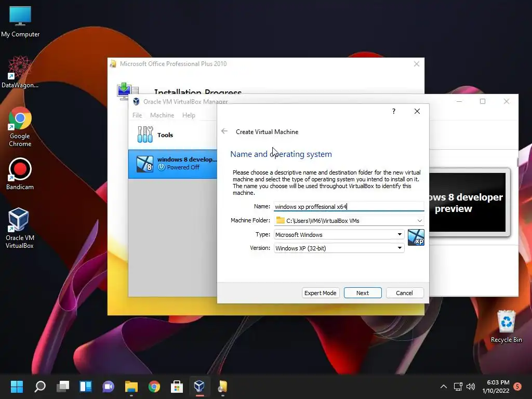Click the windows 8 developer preview thumbnail
The width and height of the screenshot is (532, 399).
point(470,203)
